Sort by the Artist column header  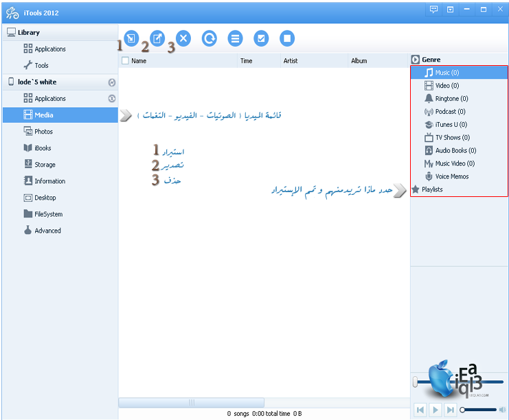click(x=291, y=61)
